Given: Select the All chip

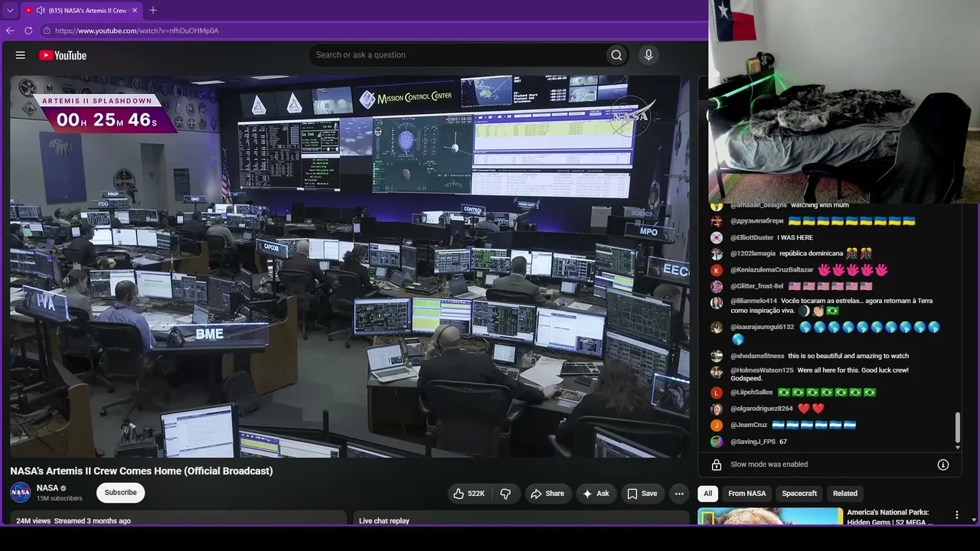Looking at the screenshot, I should coord(708,494).
